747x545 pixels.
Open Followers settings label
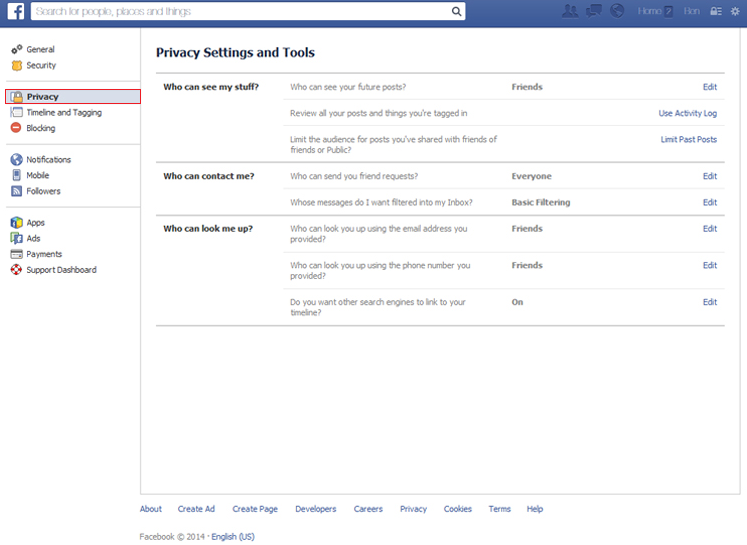click(x=43, y=191)
